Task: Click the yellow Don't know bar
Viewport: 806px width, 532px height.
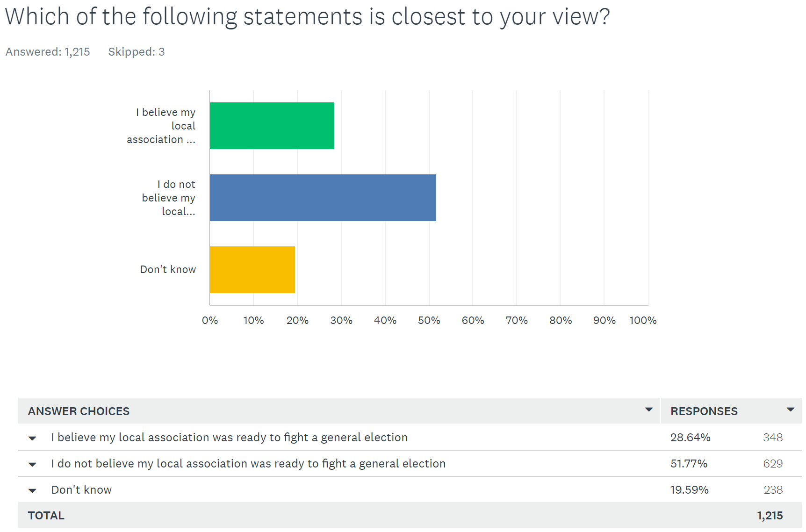Action: (252, 270)
